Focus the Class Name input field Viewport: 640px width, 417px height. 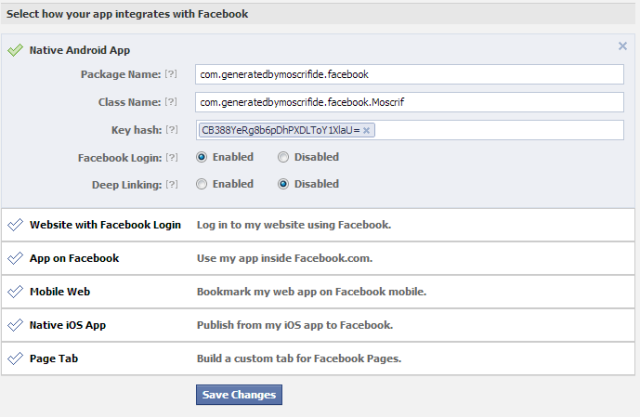409,102
